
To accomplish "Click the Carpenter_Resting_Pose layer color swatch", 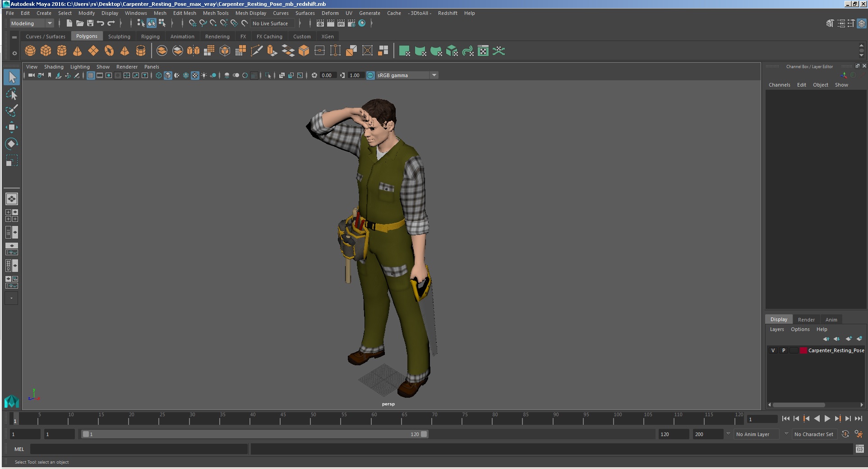I will (803, 350).
